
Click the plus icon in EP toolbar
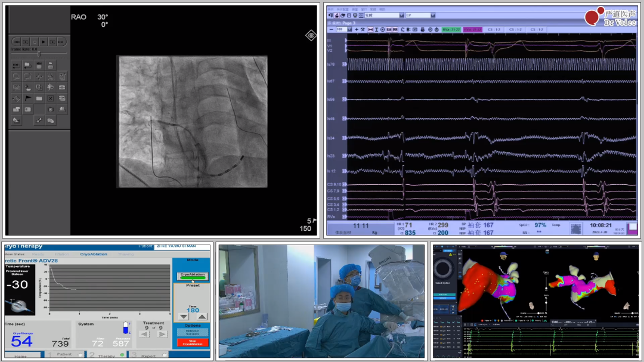coord(357,29)
